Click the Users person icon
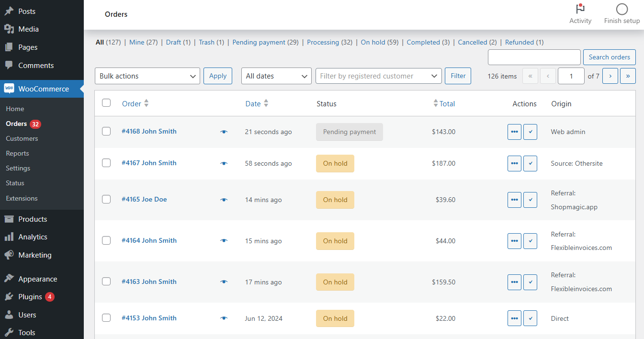Viewport: 644px width, 339px height. (x=9, y=315)
